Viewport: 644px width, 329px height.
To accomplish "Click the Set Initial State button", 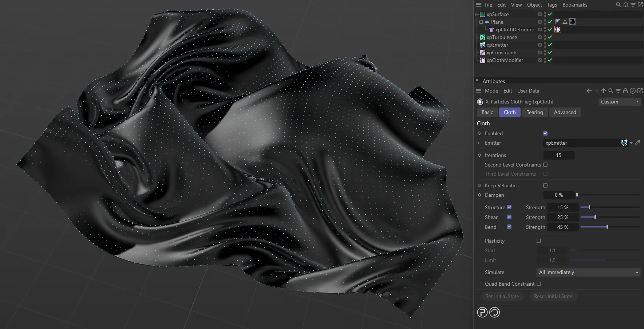I will tap(502, 296).
